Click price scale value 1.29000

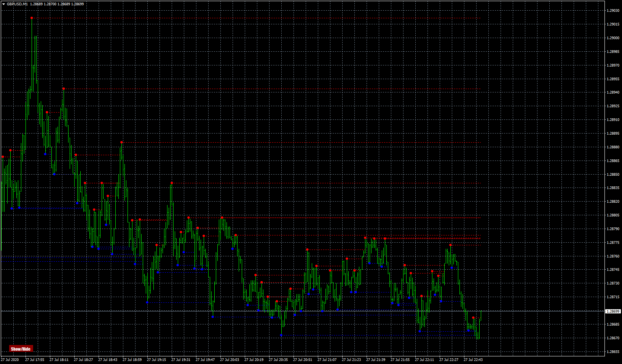point(613,38)
